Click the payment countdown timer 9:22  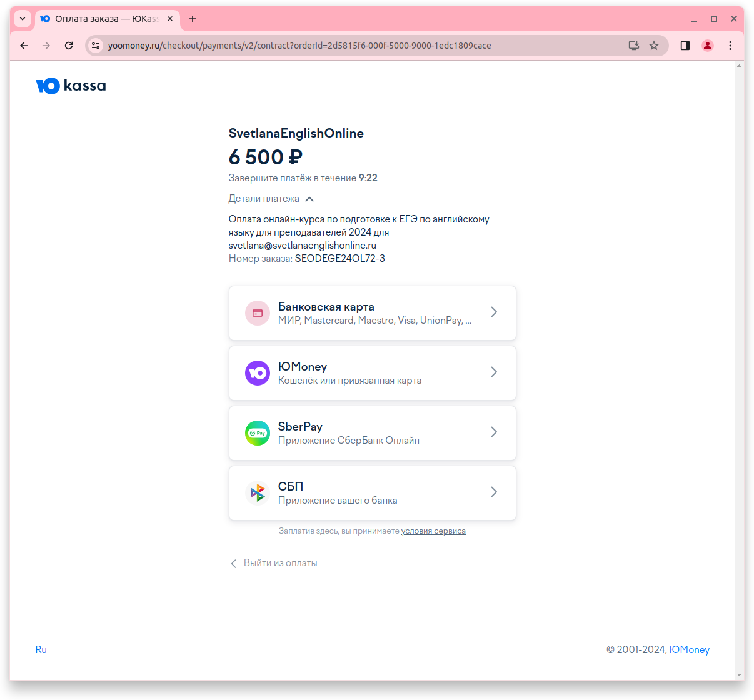(x=368, y=178)
